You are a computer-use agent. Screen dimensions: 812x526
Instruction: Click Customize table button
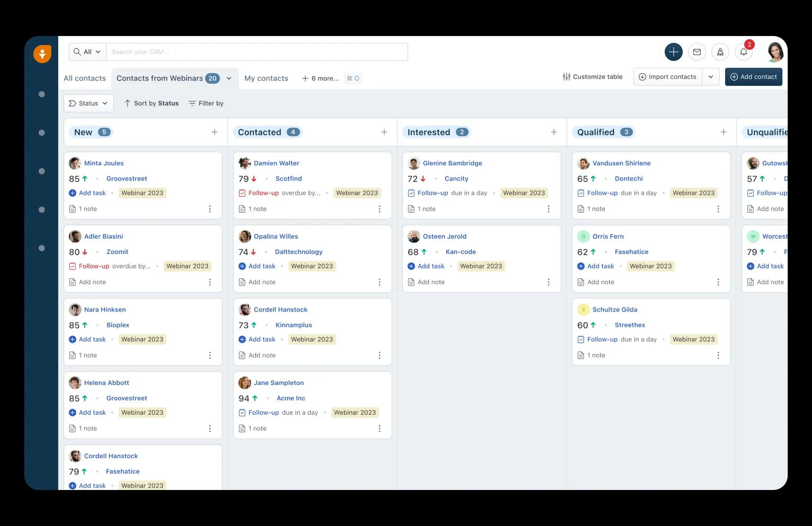[592, 77]
